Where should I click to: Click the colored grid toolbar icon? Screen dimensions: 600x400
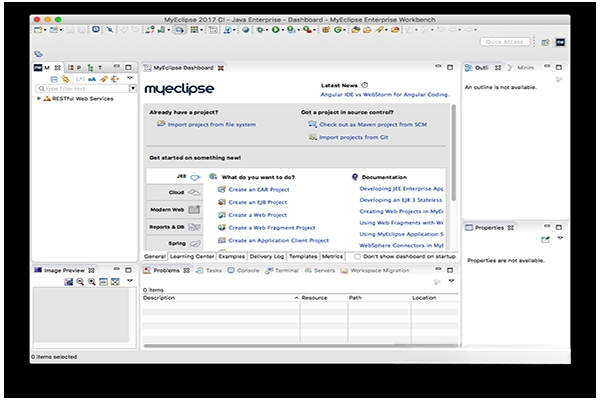pos(194,29)
